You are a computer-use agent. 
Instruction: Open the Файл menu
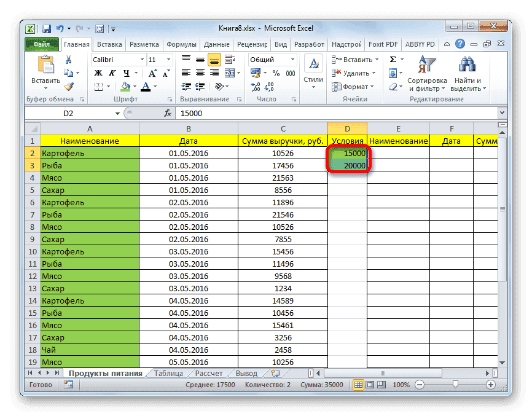[42, 44]
